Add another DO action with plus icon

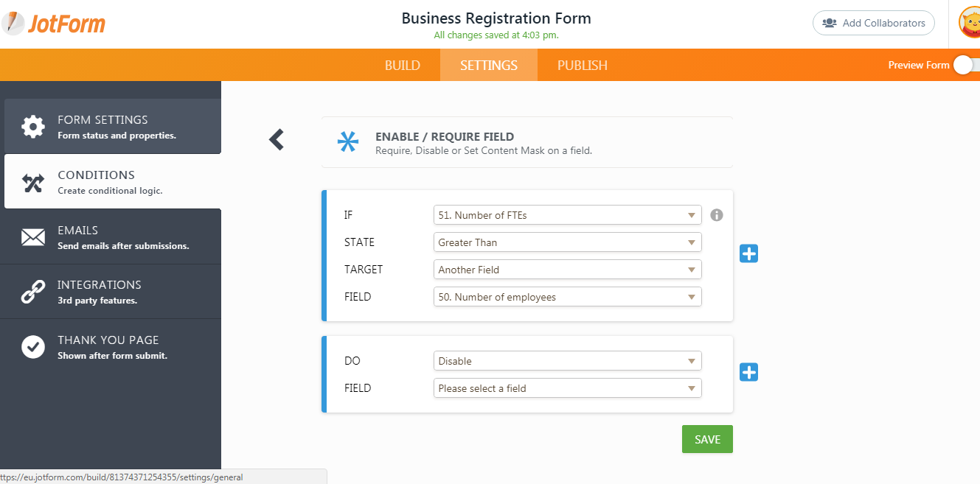pos(748,372)
